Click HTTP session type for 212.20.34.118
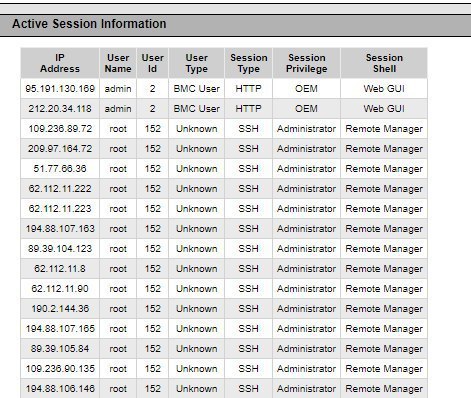The image size is (471, 398). [x=249, y=109]
